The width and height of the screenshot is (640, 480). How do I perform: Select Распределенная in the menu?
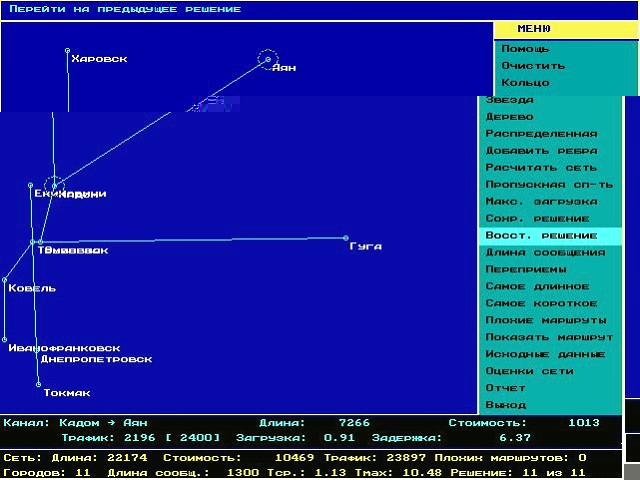click(x=541, y=134)
